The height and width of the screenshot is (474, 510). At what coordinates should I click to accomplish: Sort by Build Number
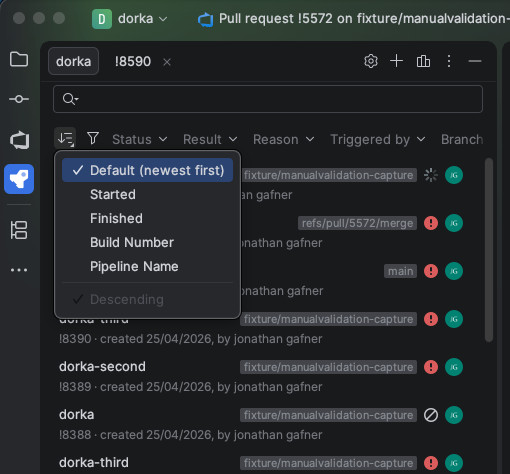point(147,242)
